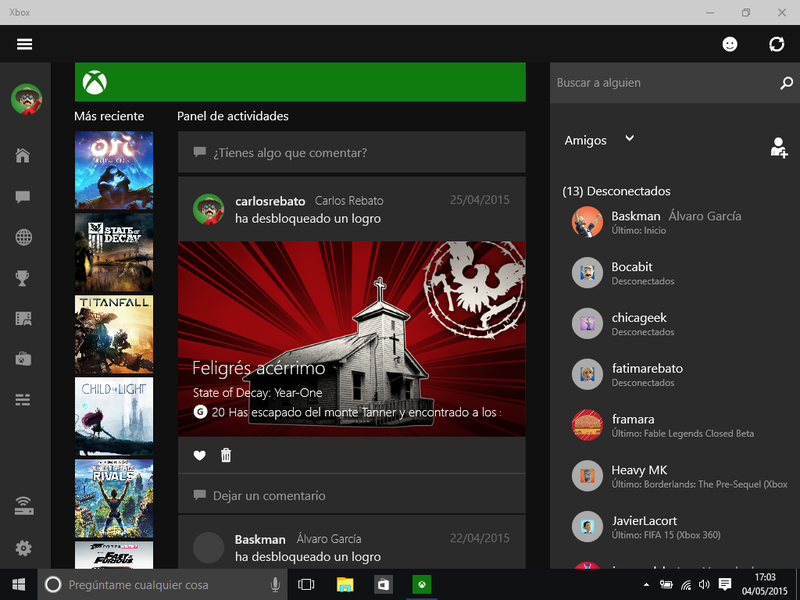Delete the carlosrebato achievement post
This screenshot has height=600, width=800.
click(x=226, y=455)
